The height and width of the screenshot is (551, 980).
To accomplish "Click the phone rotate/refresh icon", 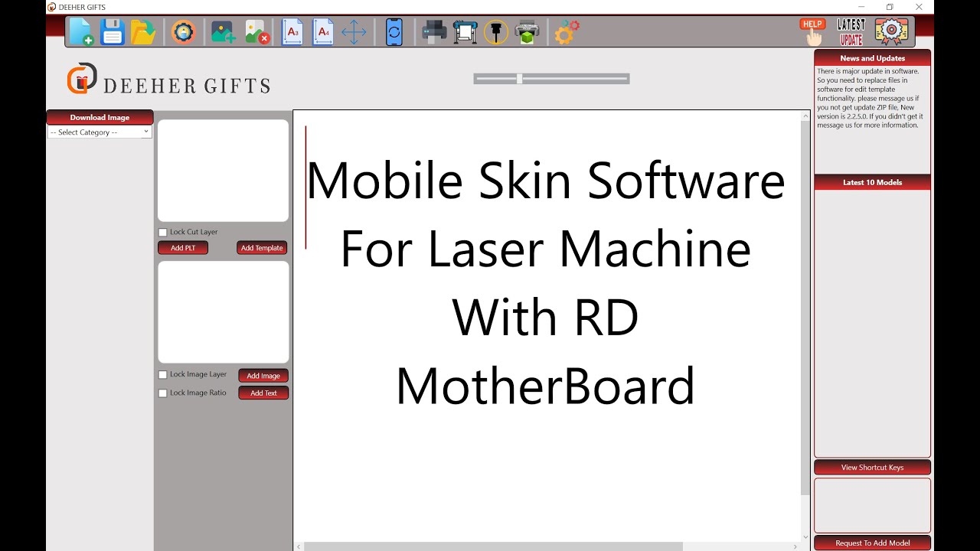I will [x=394, y=32].
